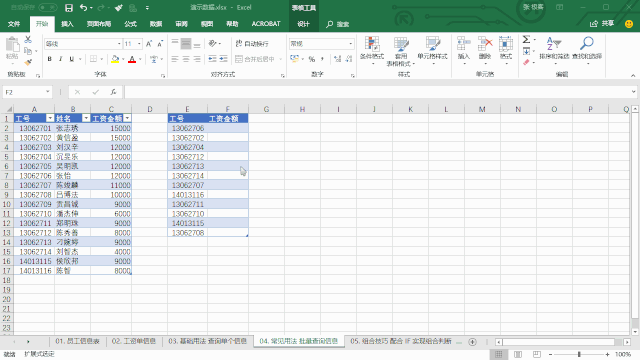Click the Insert cells icon

464,43
